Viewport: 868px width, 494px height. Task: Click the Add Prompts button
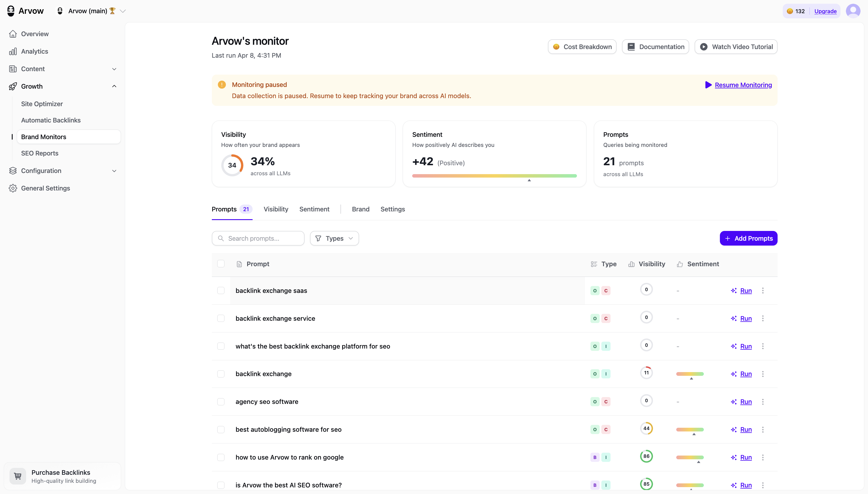(x=749, y=238)
